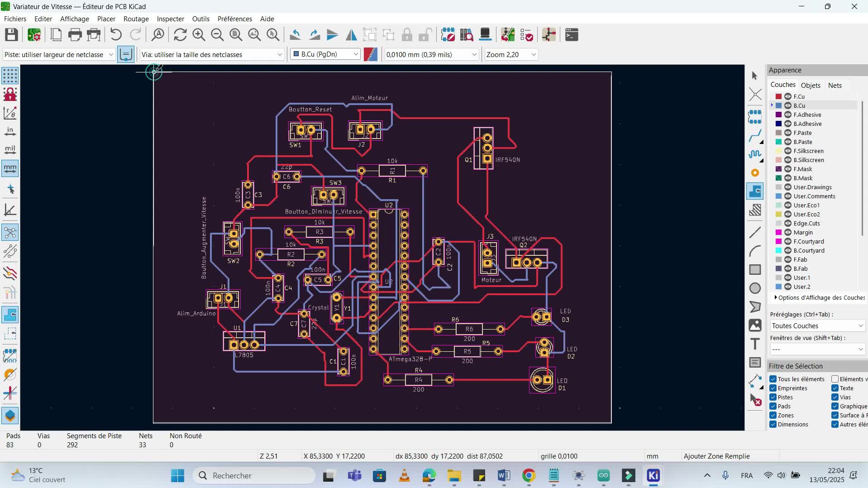Open the Affichage menu
Viewport: 868px width, 488px height.
click(75, 19)
